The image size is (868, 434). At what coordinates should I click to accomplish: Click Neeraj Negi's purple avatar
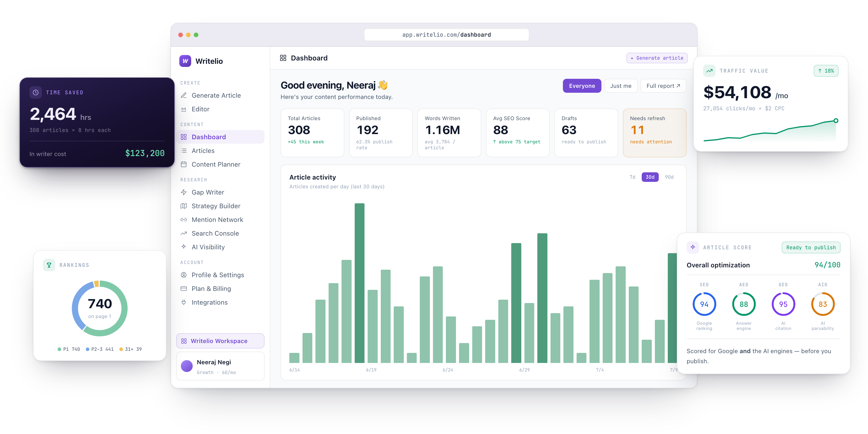[x=187, y=366]
